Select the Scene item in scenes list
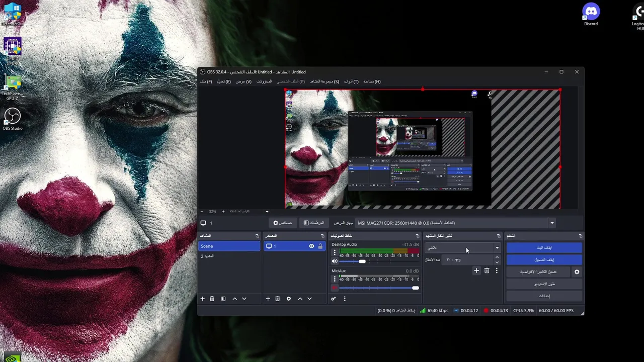Screen dimensions: 644x362 229,246
